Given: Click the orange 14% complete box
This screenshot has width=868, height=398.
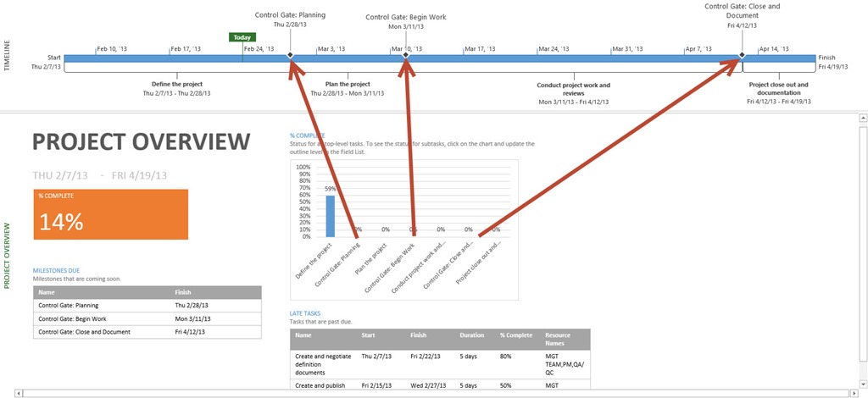Looking at the screenshot, I should (111, 214).
